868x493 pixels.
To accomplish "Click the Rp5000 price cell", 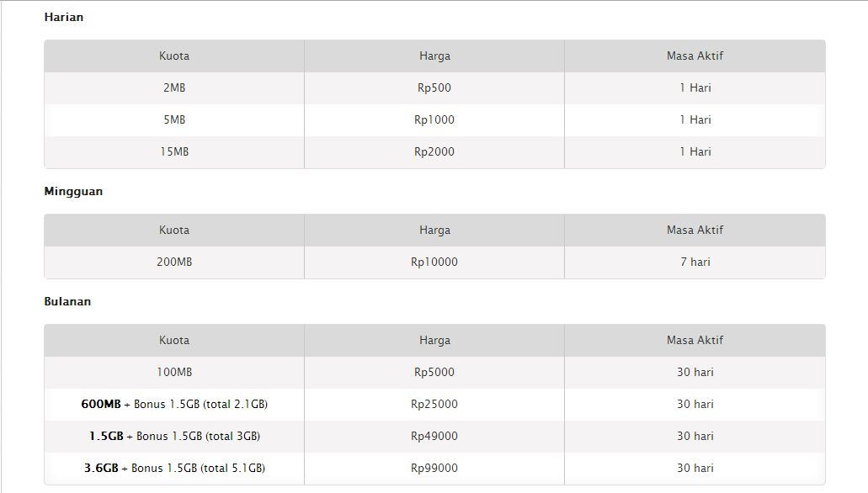I will [x=434, y=373].
